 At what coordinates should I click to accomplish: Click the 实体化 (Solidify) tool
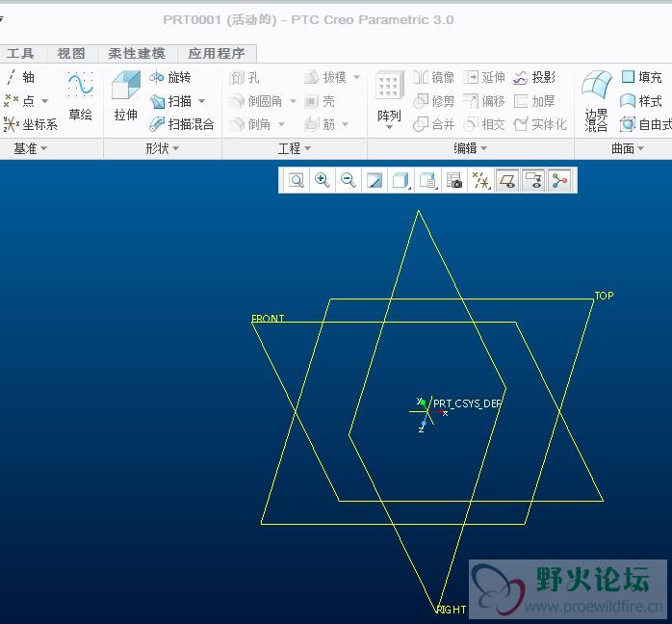(540, 124)
